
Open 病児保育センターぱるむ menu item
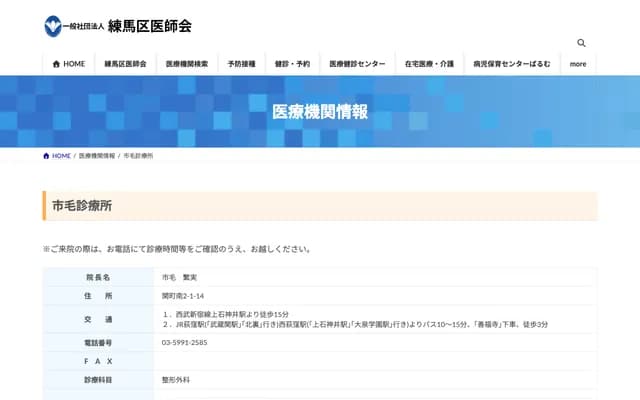pyautogui.click(x=511, y=63)
